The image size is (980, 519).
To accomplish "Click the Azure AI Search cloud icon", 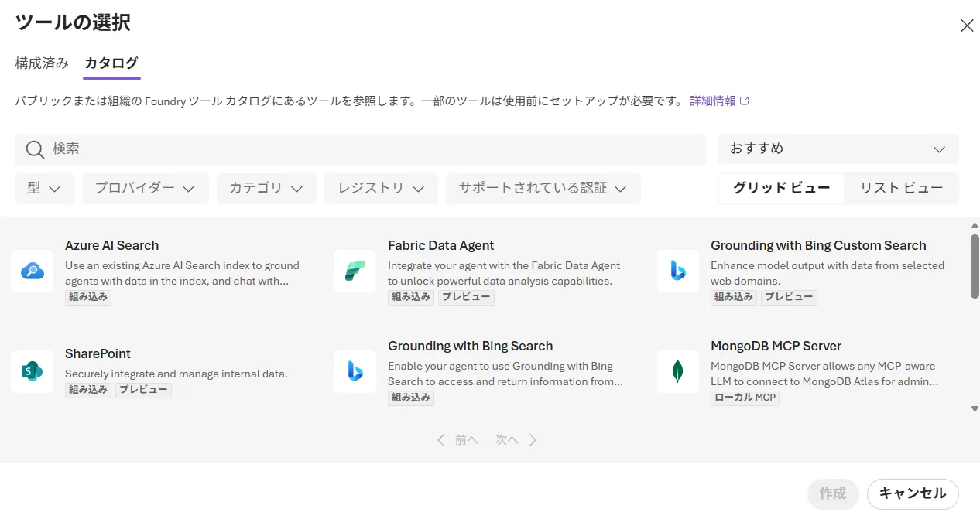I will 33,271.
